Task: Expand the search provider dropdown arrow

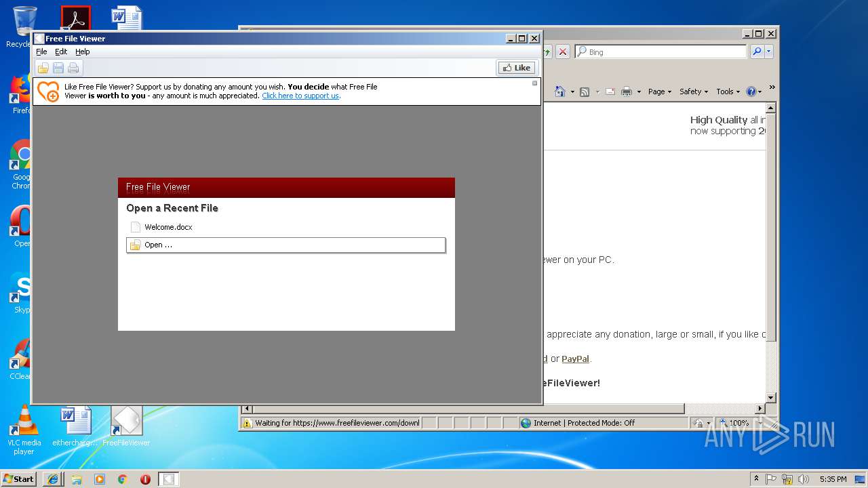Action: coord(769,52)
